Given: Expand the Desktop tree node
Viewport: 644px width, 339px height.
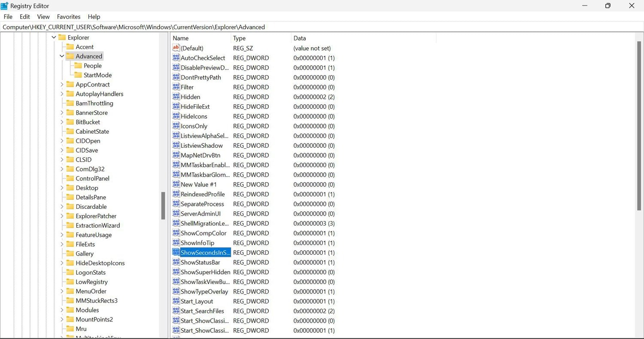Looking at the screenshot, I should pos(62,188).
